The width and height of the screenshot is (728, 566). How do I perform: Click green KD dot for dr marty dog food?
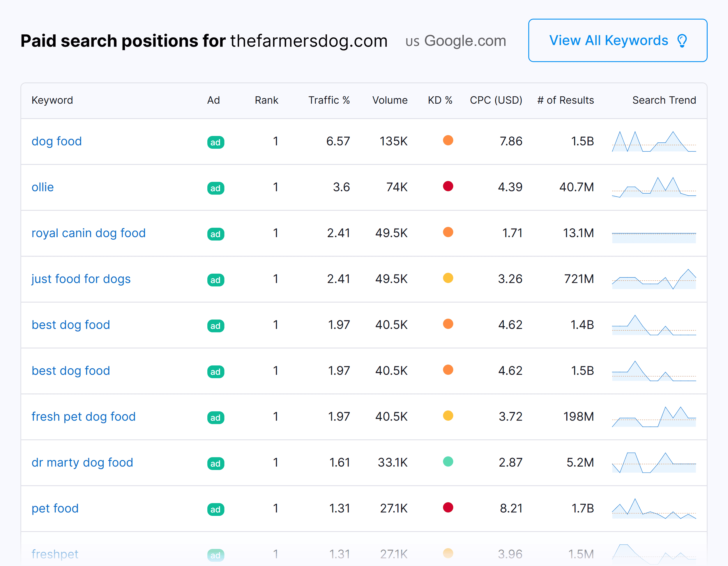point(448,462)
